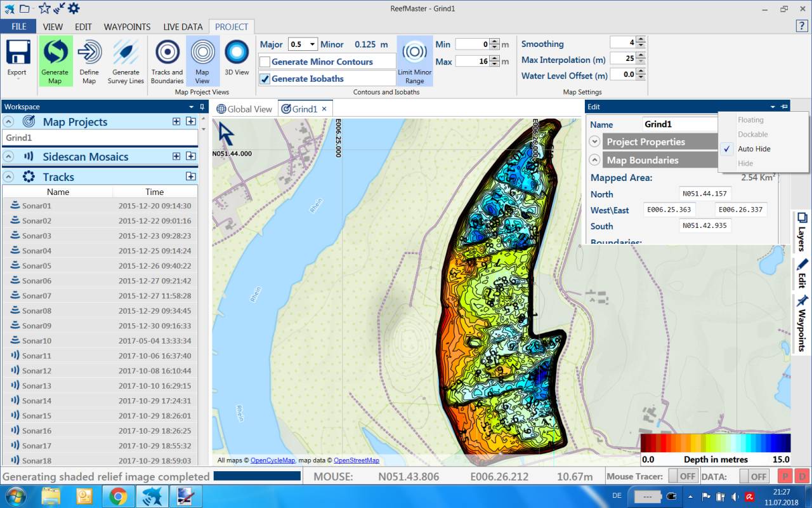Click the sonar arrows icon in the title bar

[59, 8]
